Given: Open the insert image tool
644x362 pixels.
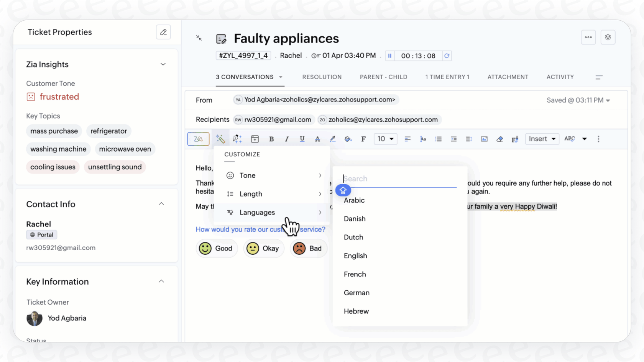Looking at the screenshot, I should (x=484, y=139).
